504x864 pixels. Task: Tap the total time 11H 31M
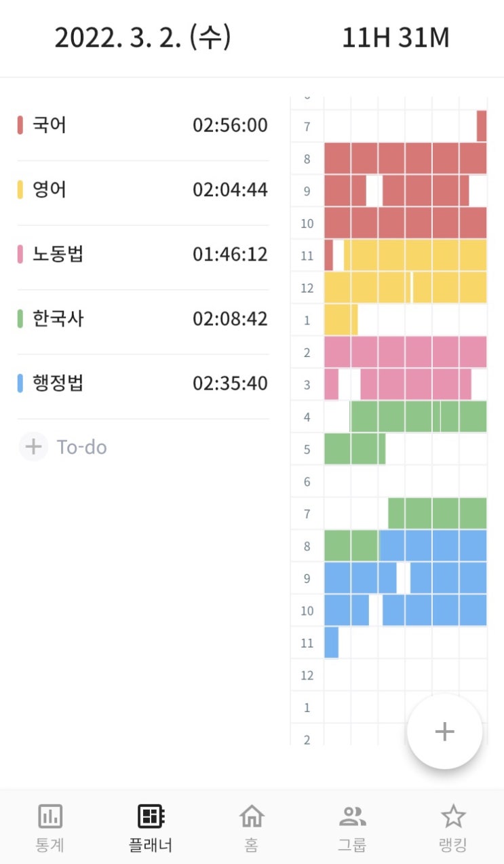395,38
